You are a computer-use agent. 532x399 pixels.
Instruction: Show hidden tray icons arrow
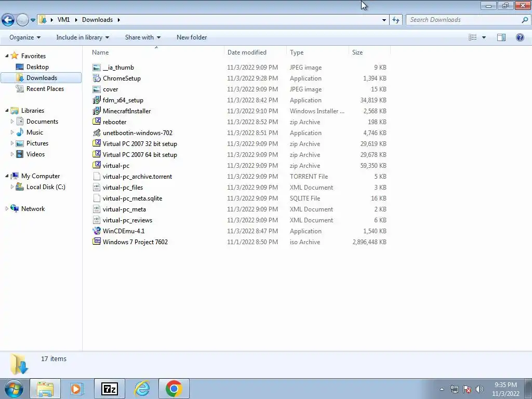pos(442,389)
